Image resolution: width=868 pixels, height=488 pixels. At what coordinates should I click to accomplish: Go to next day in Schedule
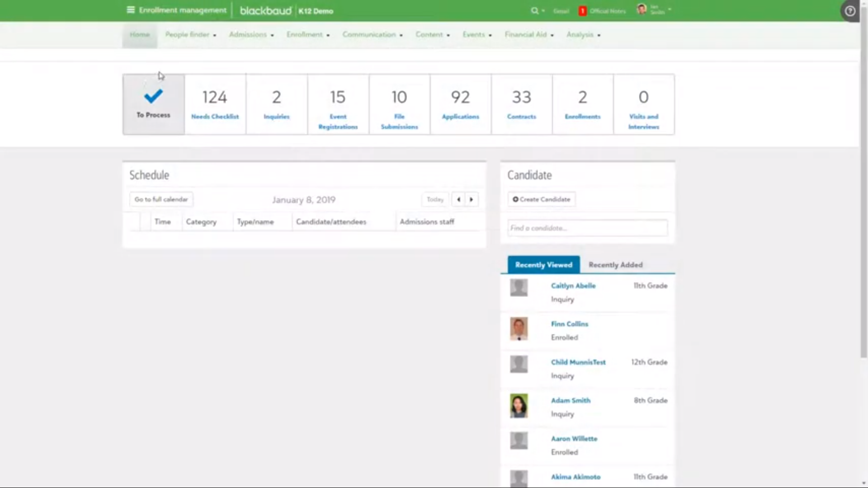point(472,199)
